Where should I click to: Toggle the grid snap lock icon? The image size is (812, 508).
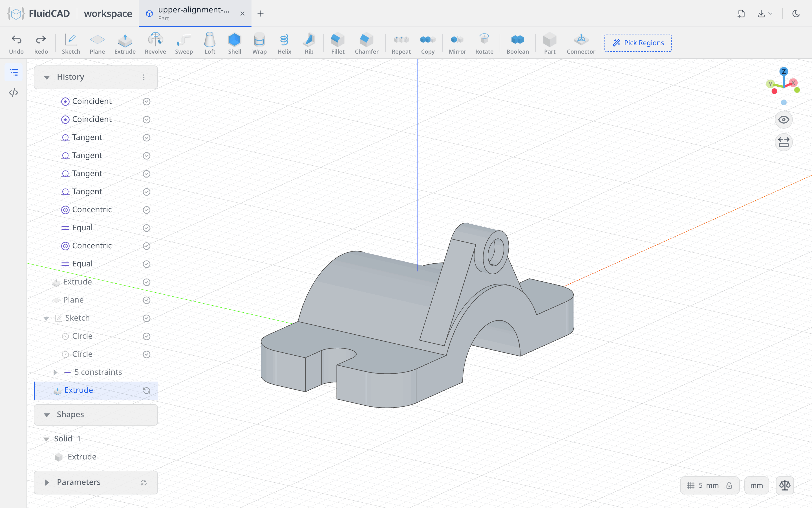729,485
